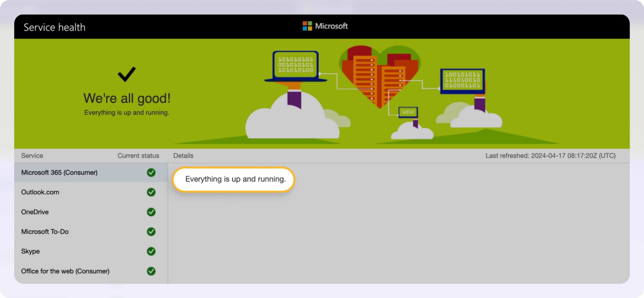Click the We're all good! heading
The width and height of the screenshot is (644, 298).
[127, 98]
